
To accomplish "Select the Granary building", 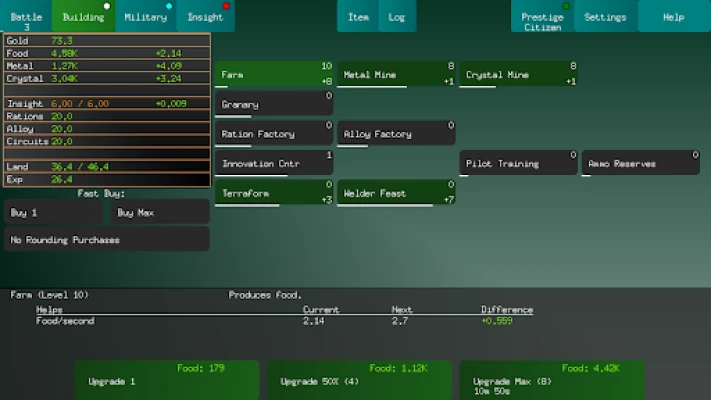I will tap(274, 104).
